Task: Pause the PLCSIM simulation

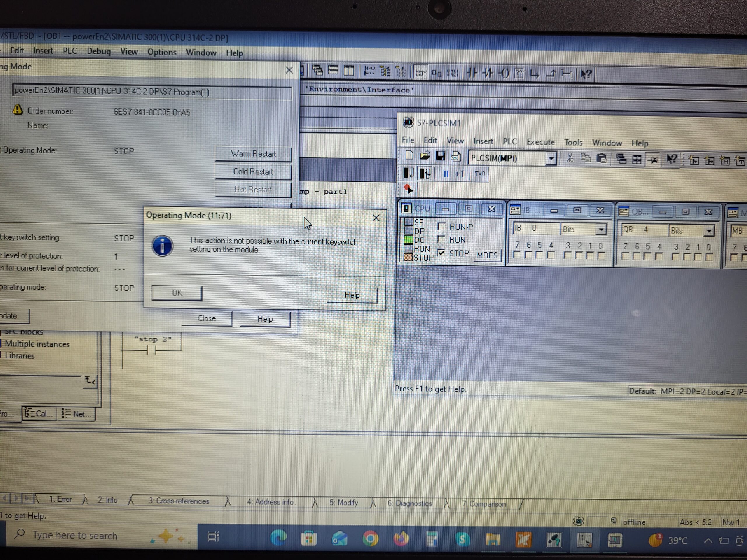Action: pos(446,174)
